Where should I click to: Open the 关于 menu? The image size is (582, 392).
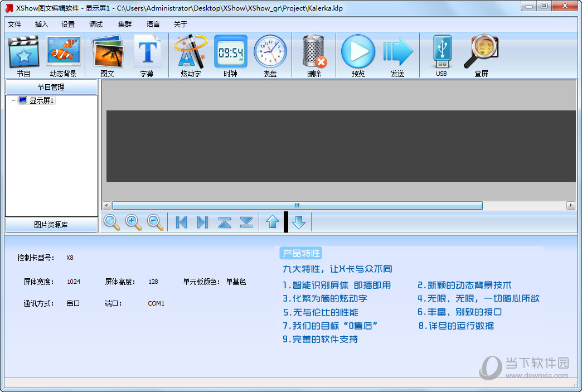[181, 25]
